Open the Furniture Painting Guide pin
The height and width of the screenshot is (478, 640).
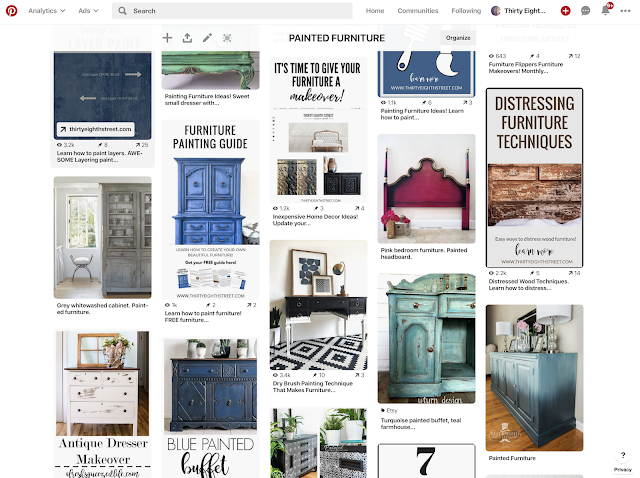tap(211, 209)
